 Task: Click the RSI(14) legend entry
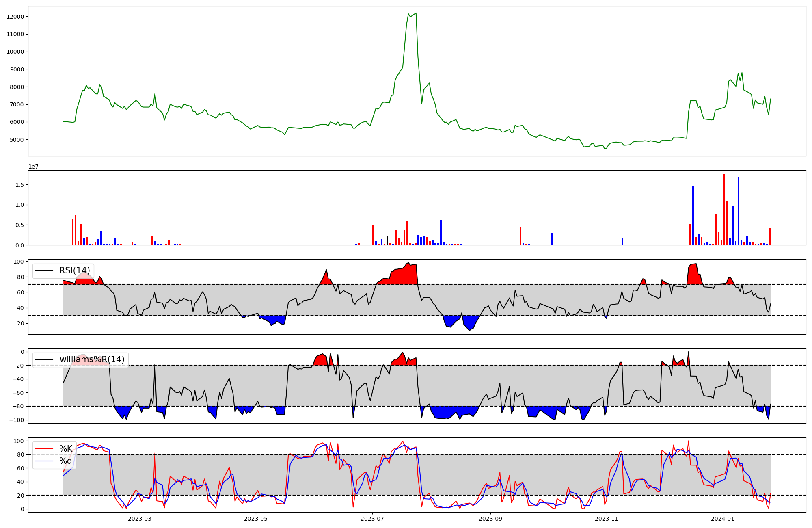pos(74,270)
